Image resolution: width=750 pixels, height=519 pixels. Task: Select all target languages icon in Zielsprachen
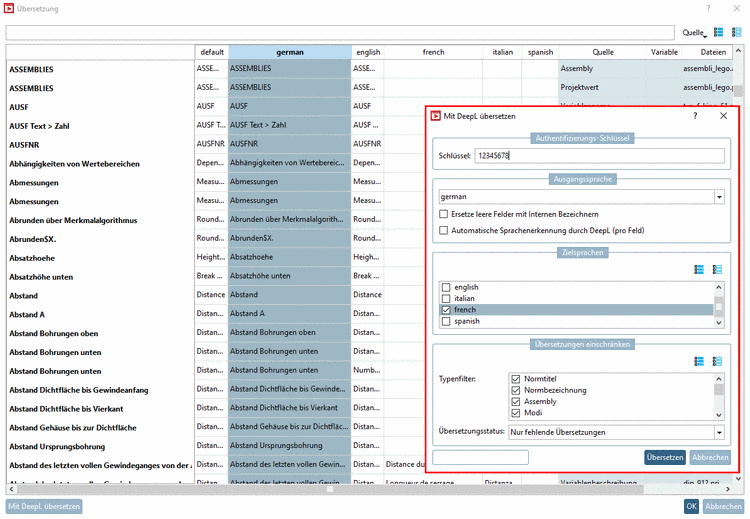[x=699, y=270]
